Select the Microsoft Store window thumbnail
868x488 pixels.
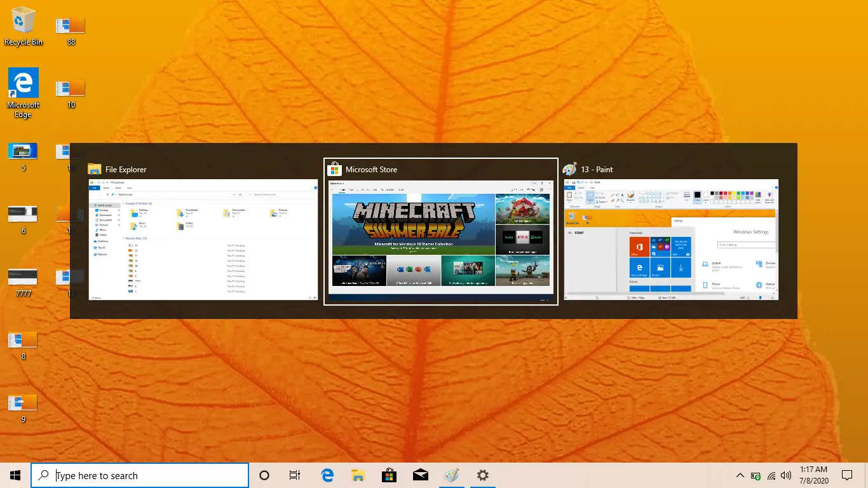tap(441, 239)
